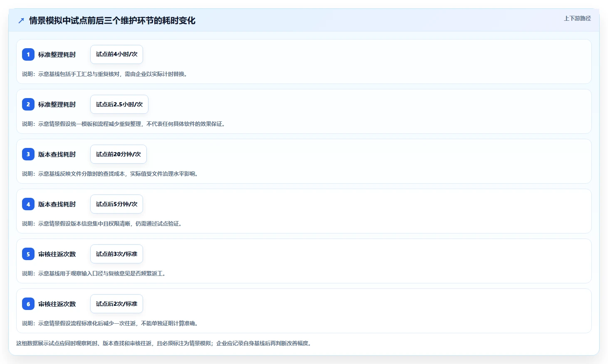608x364 pixels.
Task: Click the 上下游路径 label in header
Action: click(x=577, y=18)
